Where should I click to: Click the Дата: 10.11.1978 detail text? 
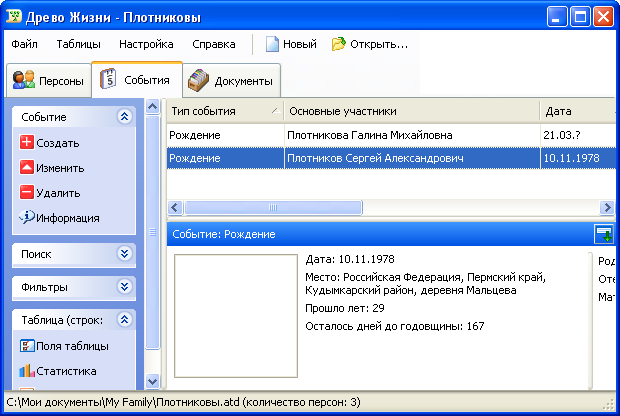(x=350, y=259)
